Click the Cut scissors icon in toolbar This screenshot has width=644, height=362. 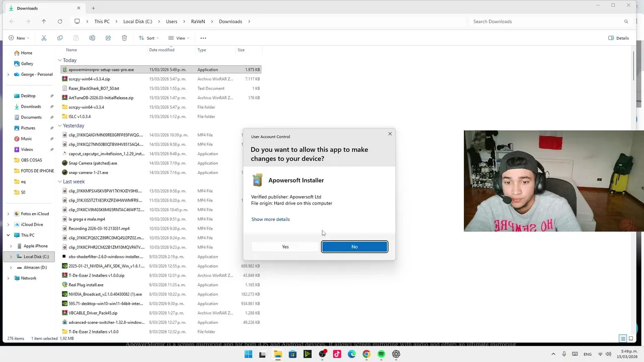click(x=44, y=38)
